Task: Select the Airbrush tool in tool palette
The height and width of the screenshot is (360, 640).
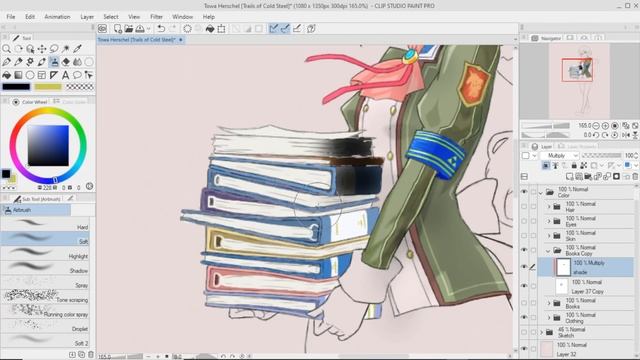Action: pos(54,62)
